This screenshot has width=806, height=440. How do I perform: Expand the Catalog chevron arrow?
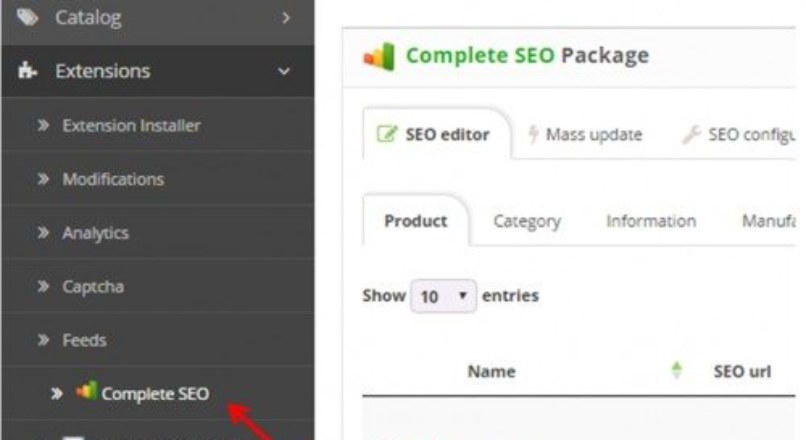click(286, 18)
